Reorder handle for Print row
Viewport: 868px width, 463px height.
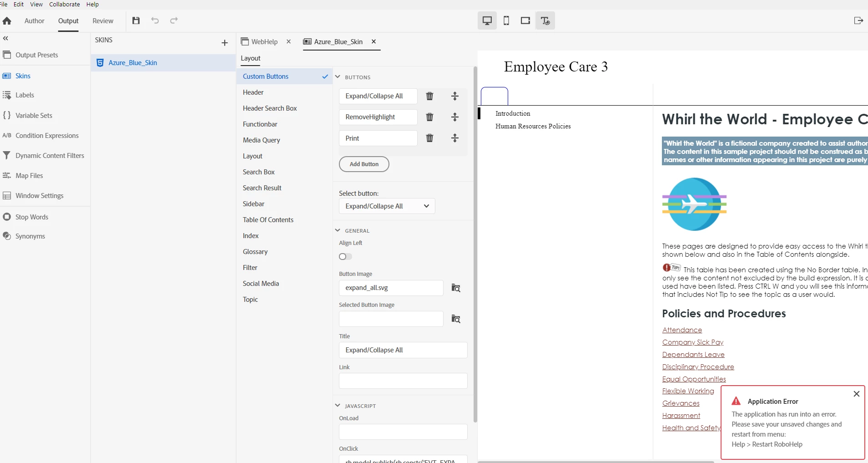[455, 138]
